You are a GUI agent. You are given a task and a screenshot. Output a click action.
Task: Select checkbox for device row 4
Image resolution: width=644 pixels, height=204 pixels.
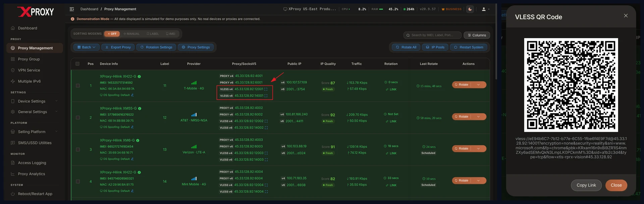click(78, 182)
